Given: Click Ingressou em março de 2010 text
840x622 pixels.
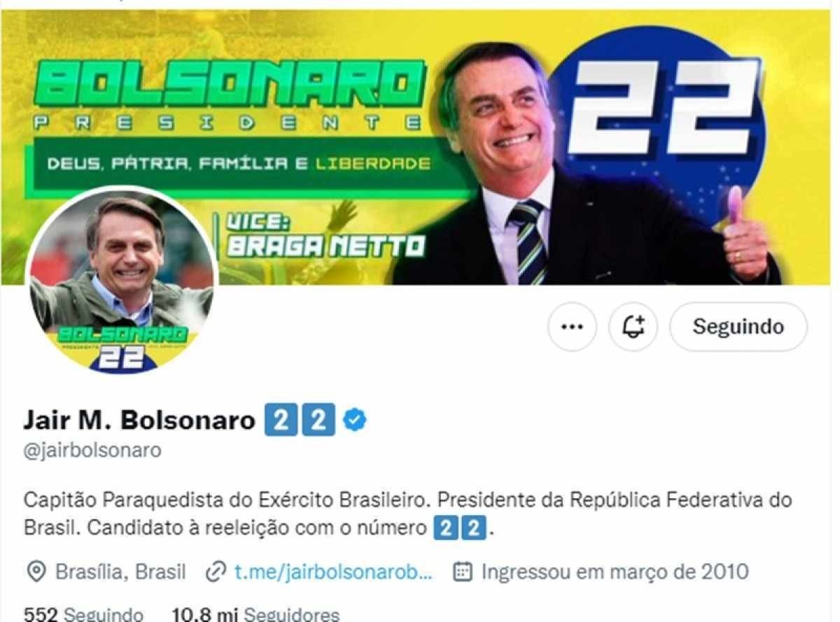Looking at the screenshot, I should pos(615,572).
